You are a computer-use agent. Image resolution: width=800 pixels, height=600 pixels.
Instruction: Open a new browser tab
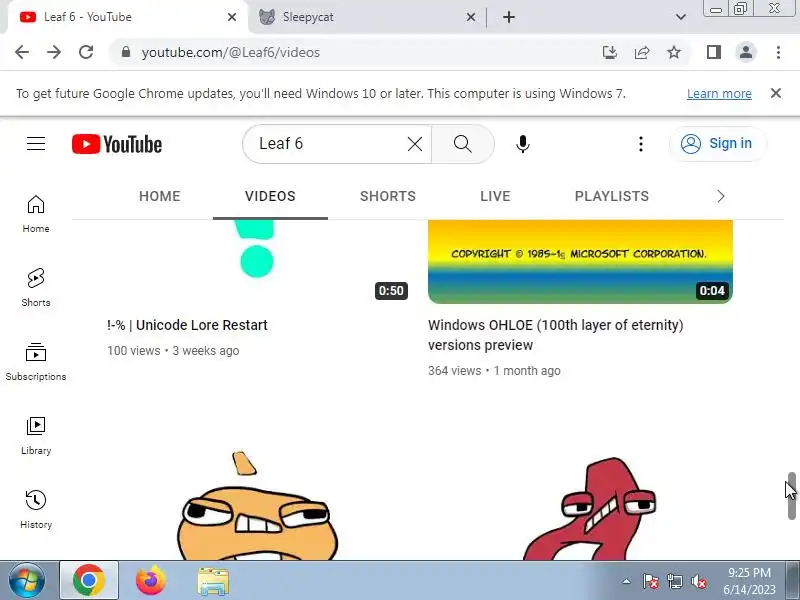pyautogui.click(x=509, y=17)
